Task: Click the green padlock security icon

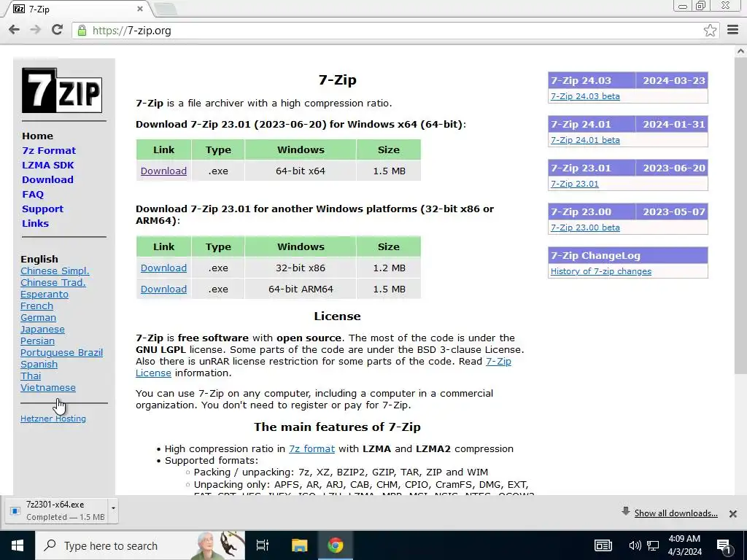Action: pos(82,31)
